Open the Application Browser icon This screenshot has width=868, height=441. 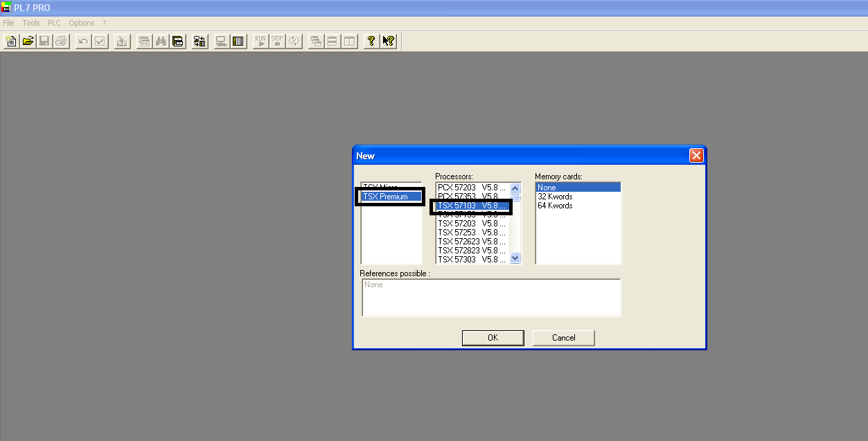click(x=177, y=41)
